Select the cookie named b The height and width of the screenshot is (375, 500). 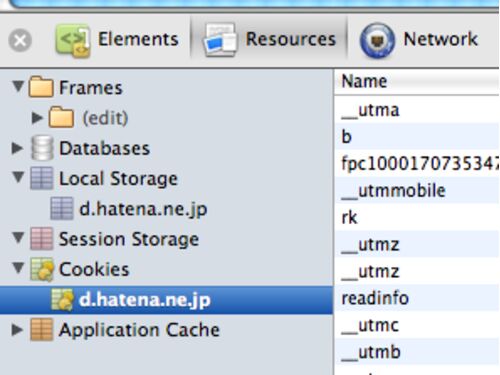pyautogui.click(x=417, y=136)
